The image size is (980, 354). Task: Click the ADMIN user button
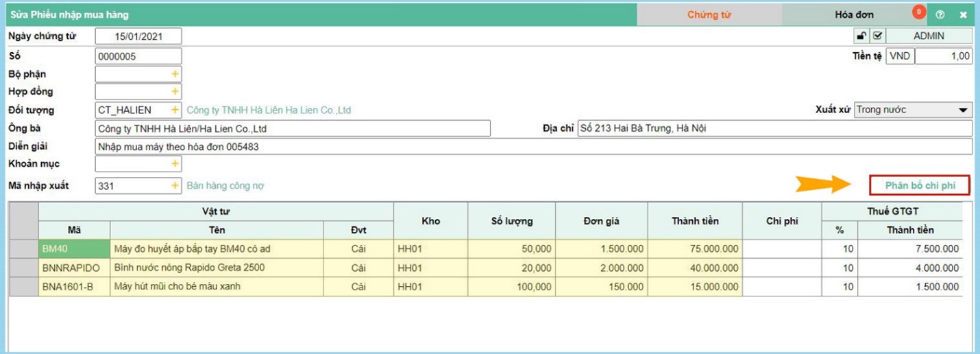click(929, 36)
